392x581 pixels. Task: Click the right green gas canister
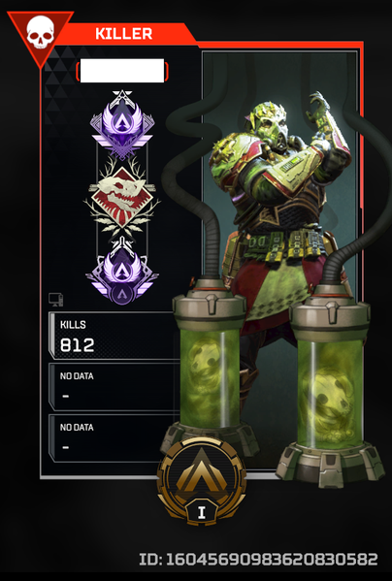[x=330, y=383]
